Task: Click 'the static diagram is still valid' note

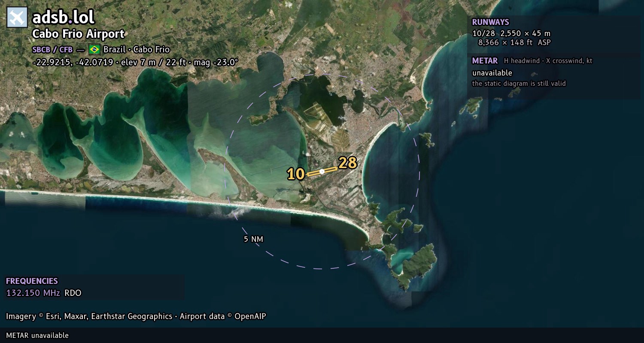Action: pyautogui.click(x=519, y=84)
